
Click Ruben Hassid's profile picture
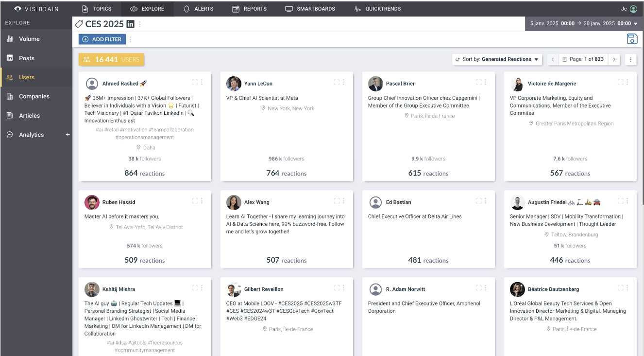tap(92, 202)
